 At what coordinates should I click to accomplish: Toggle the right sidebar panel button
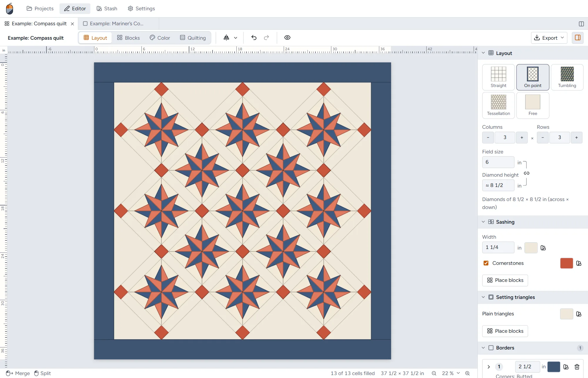click(578, 38)
